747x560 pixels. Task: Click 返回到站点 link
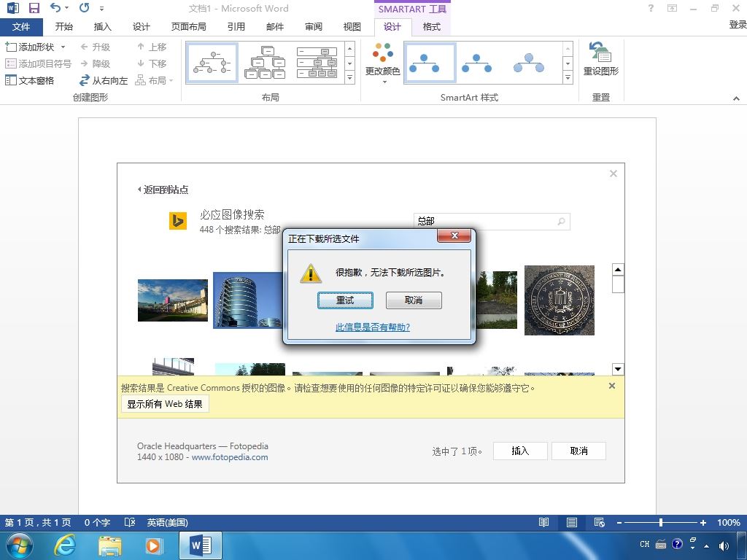click(x=163, y=190)
